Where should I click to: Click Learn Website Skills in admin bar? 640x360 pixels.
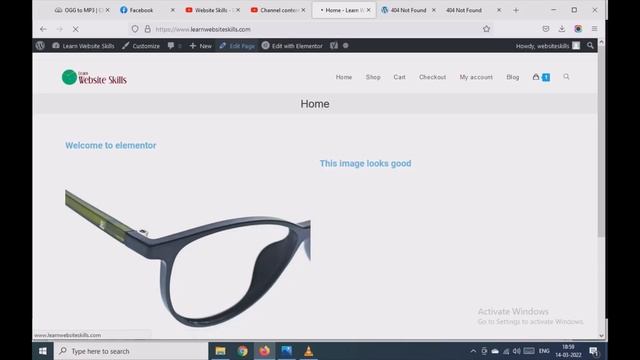pyautogui.click(x=83, y=46)
